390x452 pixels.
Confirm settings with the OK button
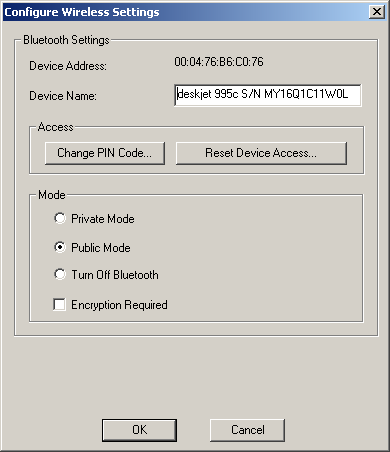coord(139,430)
